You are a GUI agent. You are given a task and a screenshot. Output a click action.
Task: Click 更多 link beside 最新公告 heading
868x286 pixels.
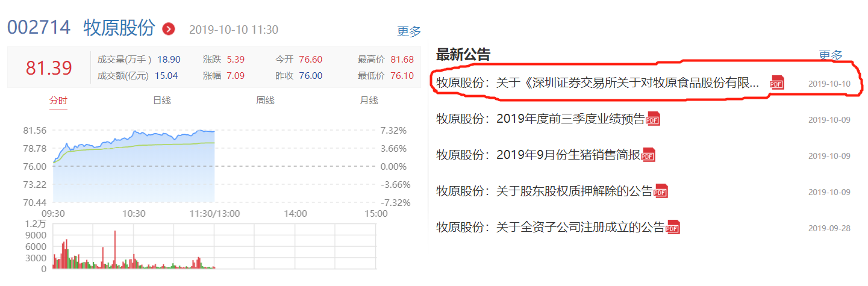[x=831, y=55]
